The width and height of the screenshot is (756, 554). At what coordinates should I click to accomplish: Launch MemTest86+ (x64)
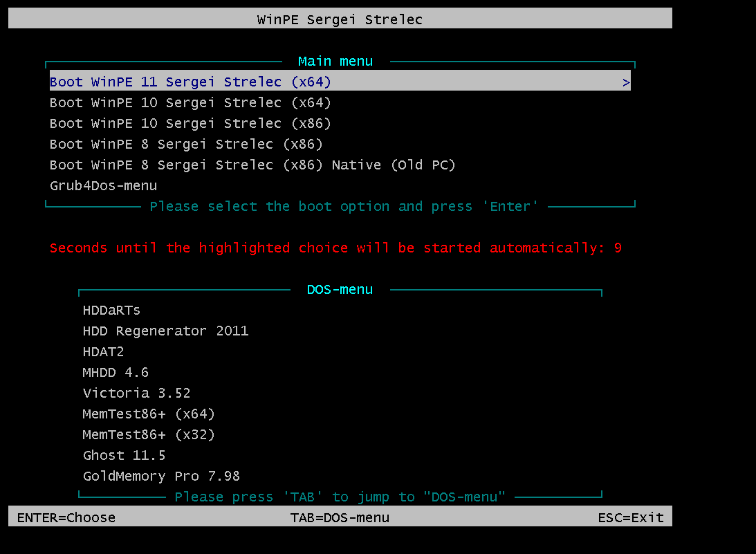point(149,414)
